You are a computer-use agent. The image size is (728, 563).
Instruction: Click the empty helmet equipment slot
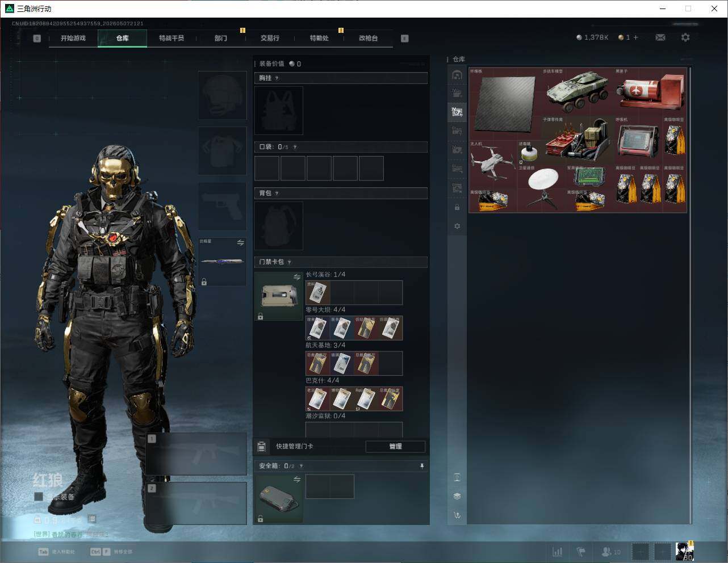click(x=222, y=95)
